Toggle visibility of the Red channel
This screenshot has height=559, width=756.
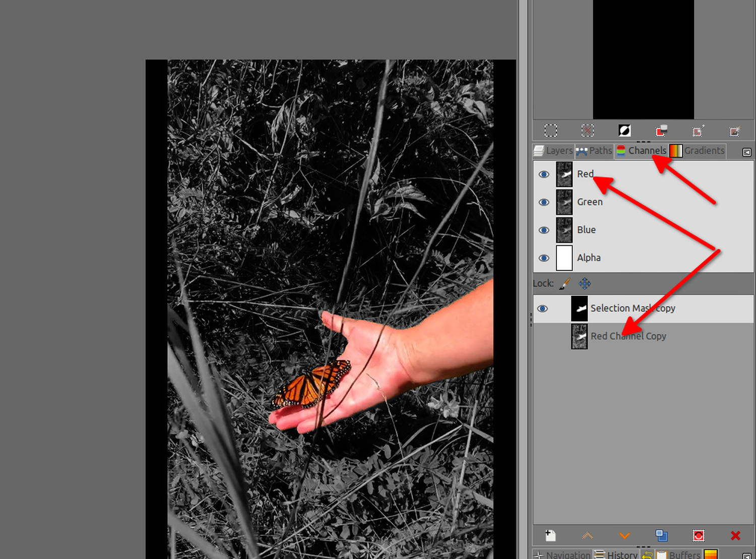544,174
